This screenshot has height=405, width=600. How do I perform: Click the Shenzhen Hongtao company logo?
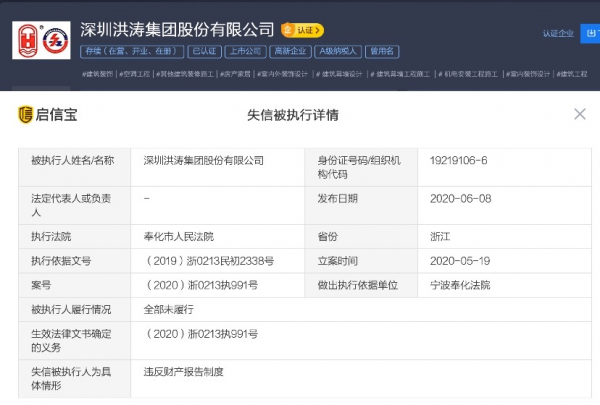point(41,40)
